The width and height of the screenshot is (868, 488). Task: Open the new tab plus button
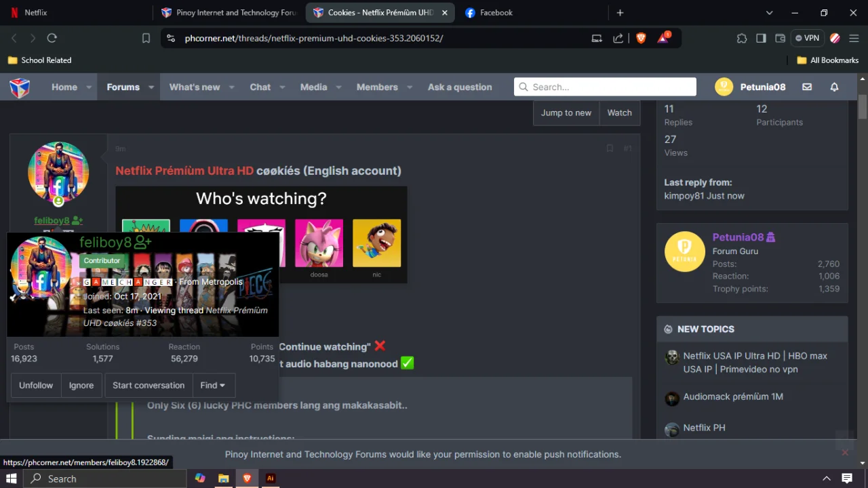point(620,12)
